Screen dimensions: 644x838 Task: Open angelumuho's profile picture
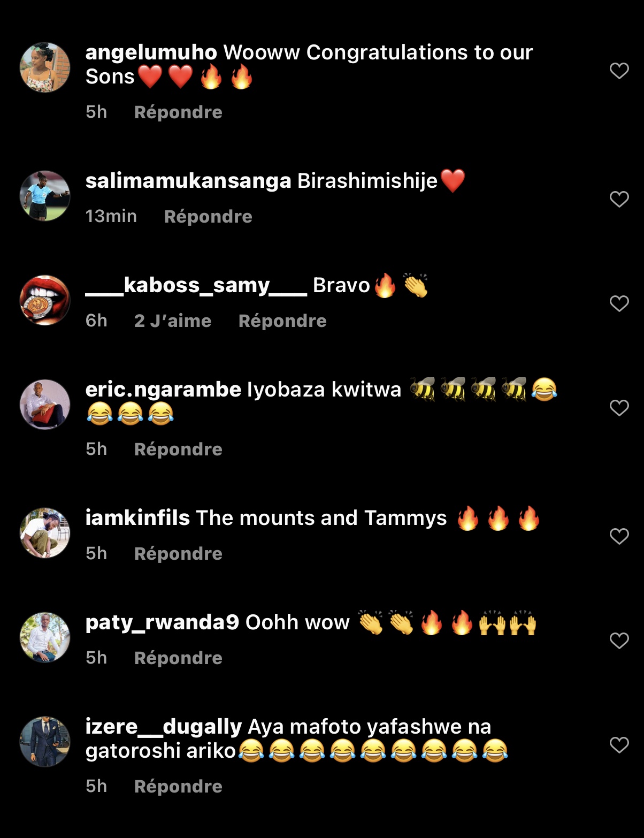click(x=45, y=67)
